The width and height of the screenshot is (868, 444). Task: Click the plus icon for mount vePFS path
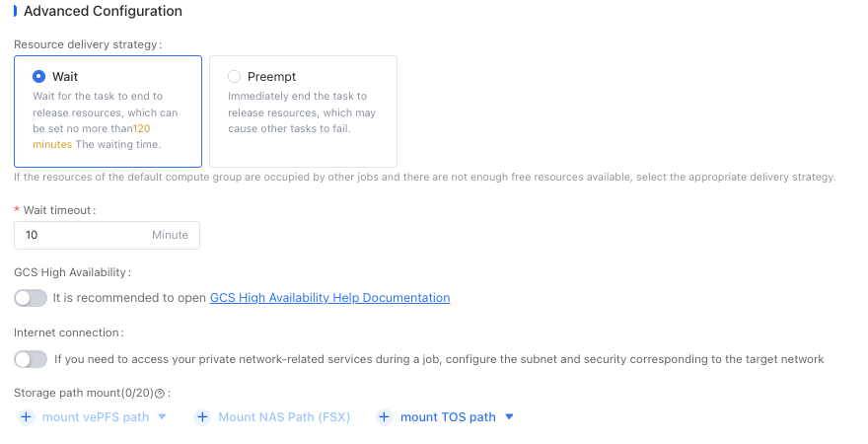pos(26,417)
